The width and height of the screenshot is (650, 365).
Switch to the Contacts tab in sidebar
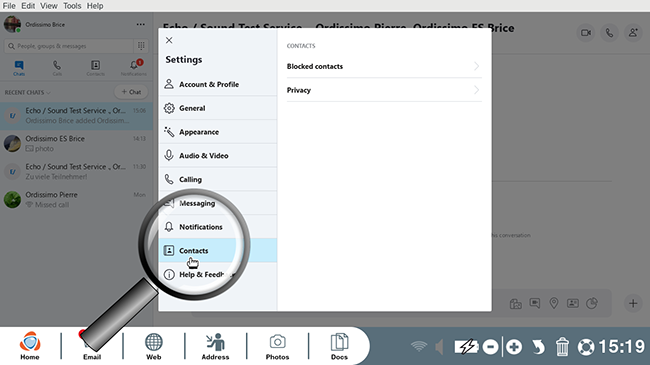pyautogui.click(x=95, y=68)
